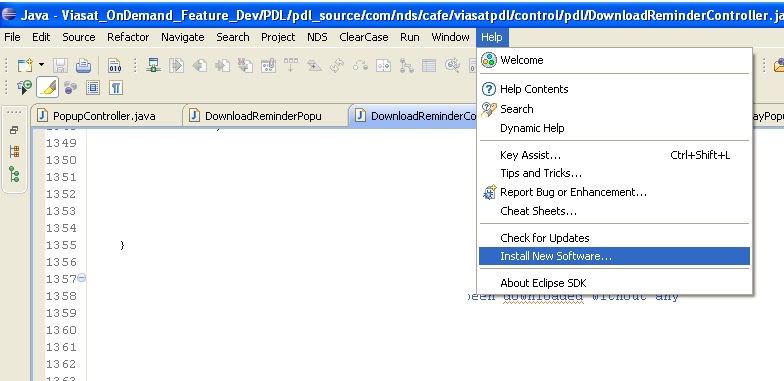Select Key Assist... menu entry
The height and width of the screenshot is (381, 784).
[x=614, y=155]
